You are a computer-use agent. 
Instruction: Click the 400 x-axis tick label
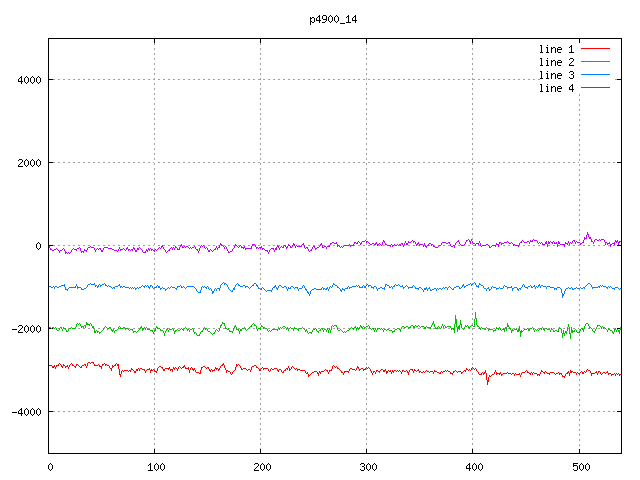click(473, 466)
